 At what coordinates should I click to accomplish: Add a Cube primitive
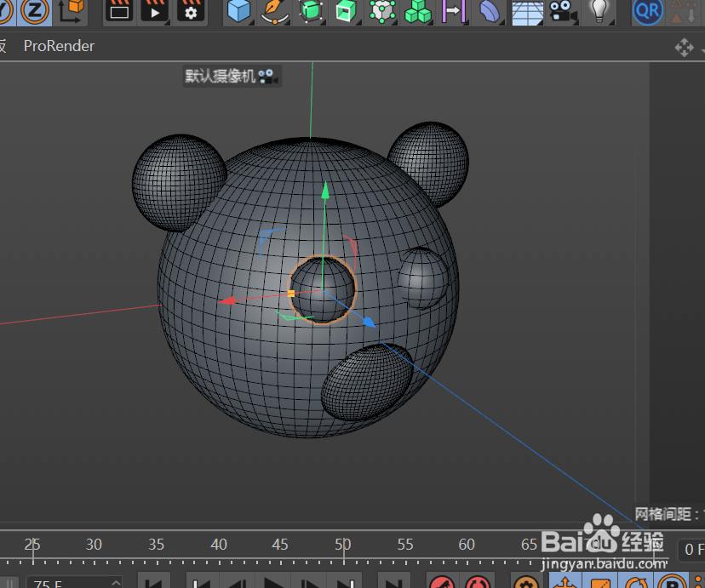tap(238, 11)
